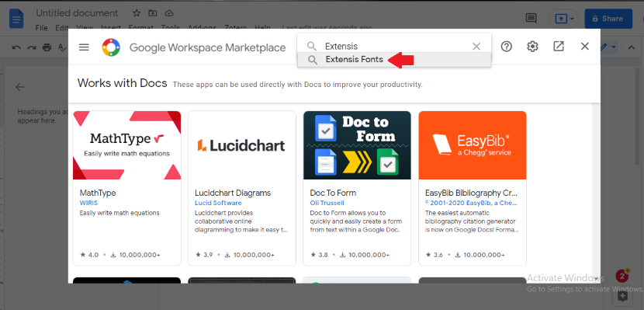Open the EasyBib app thumbnail

pos(473,145)
